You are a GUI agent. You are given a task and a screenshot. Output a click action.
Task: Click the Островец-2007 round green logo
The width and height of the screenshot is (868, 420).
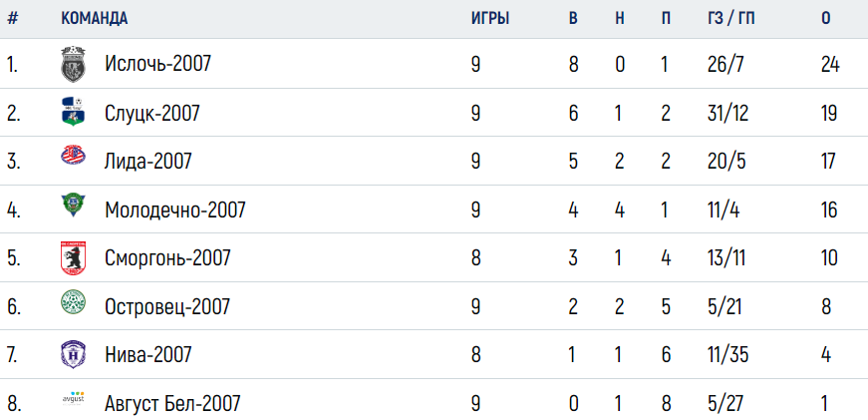[73, 302]
